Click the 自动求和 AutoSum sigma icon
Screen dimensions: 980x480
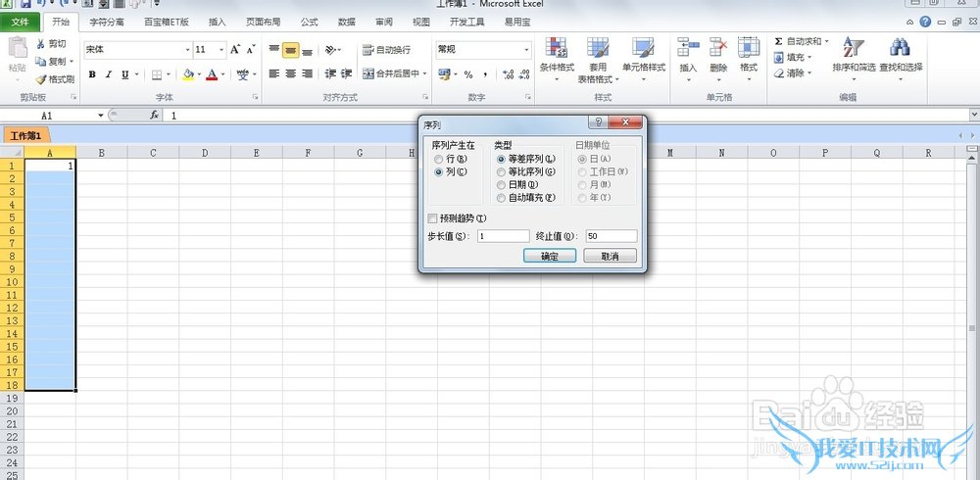click(779, 42)
